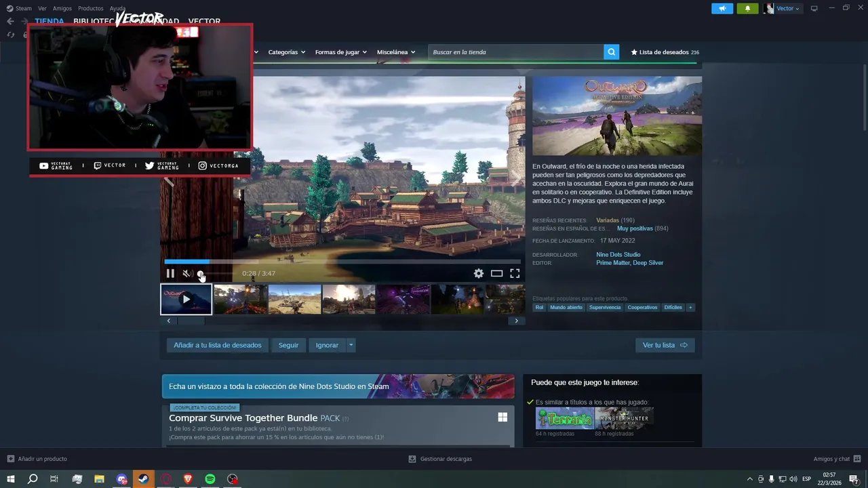The image size is (868, 488).
Task: Click the trailer progress bar
Action: coord(342,262)
